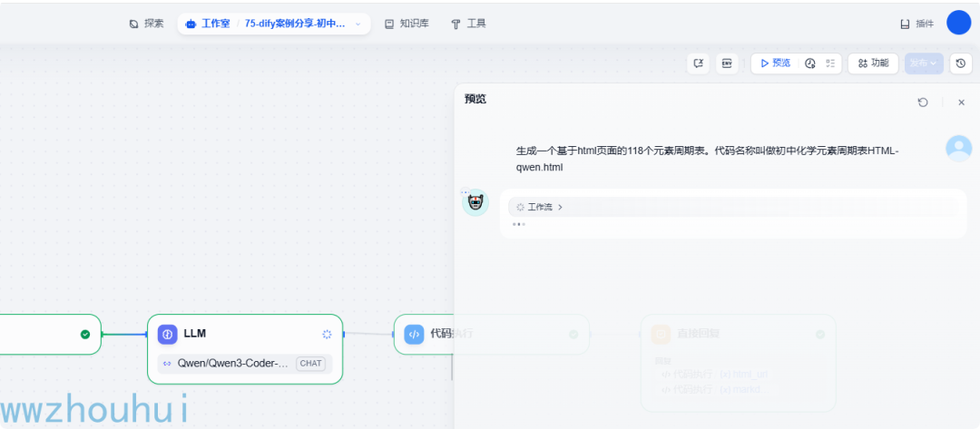Screen dimensions: 980x429
Task: Click the 工具 hammer icon
Action: click(456, 24)
